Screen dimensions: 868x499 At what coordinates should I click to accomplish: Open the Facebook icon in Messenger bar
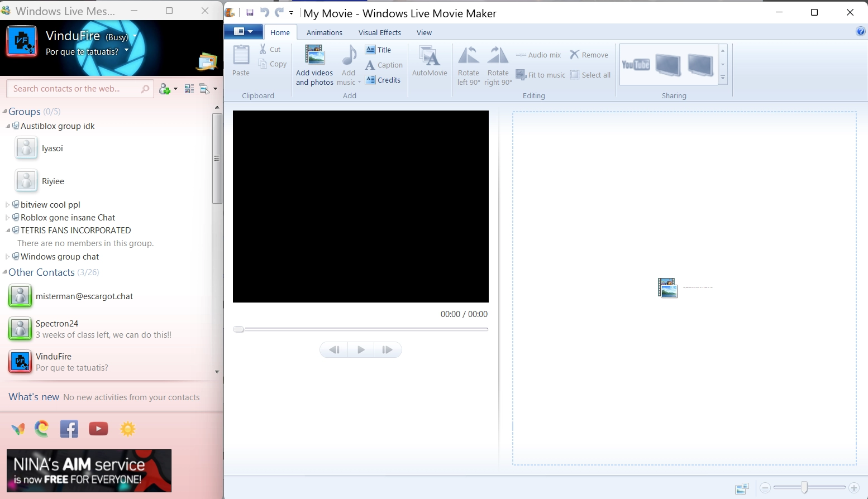(69, 429)
